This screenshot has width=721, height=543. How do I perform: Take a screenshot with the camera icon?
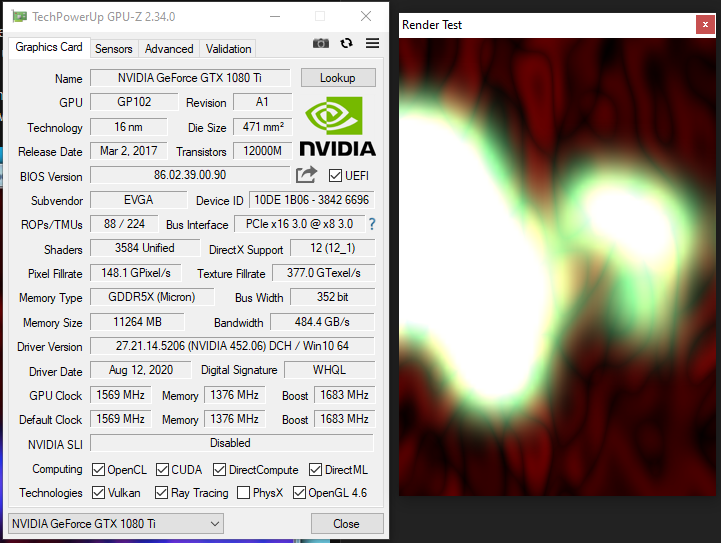[x=320, y=43]
